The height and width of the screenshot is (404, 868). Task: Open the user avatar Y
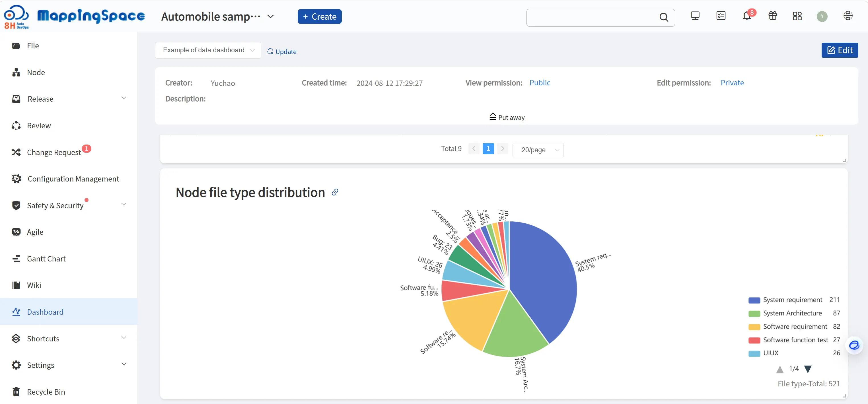[822, 16]
